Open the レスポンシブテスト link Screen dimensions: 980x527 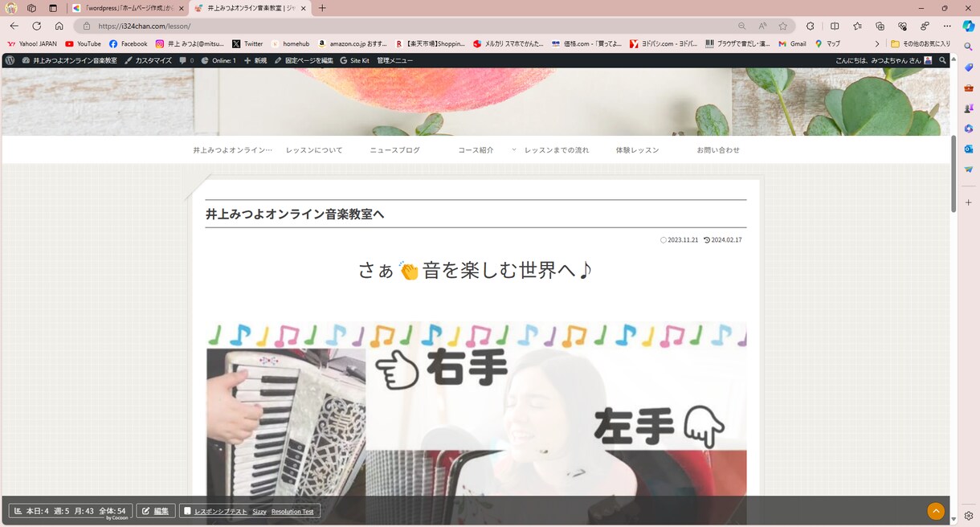pos(220,512)
